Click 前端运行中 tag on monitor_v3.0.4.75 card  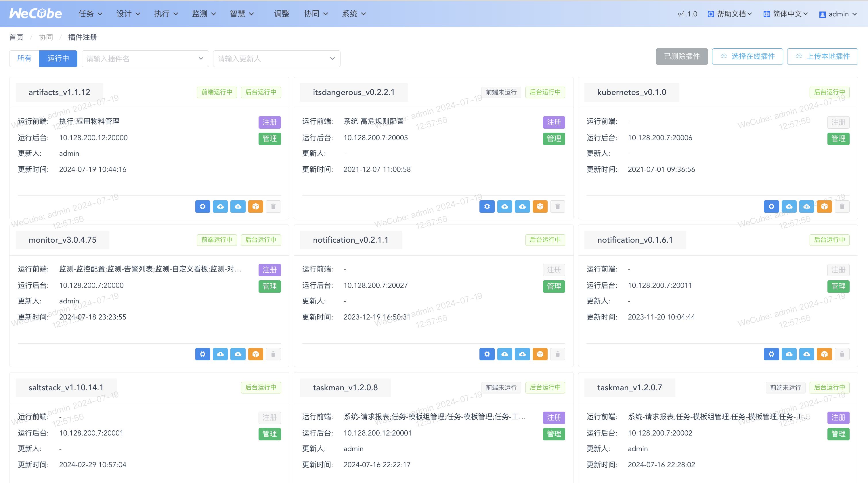(x=217, y=240)
